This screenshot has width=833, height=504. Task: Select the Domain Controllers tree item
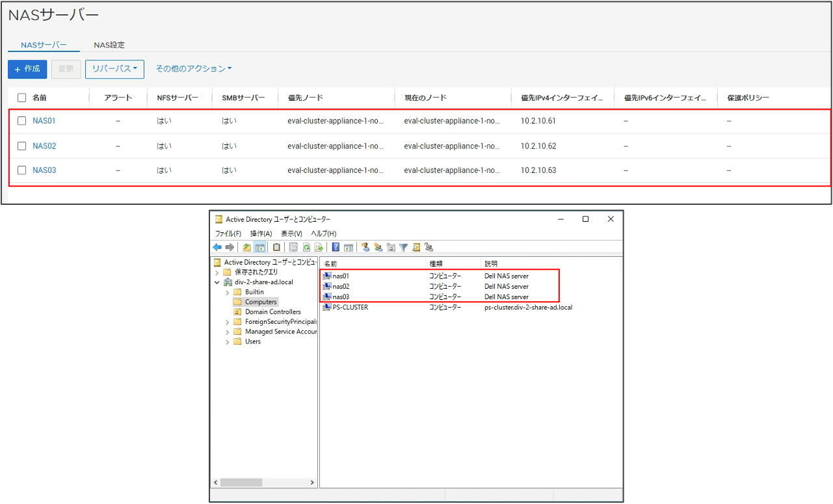pyautogui.click(x=272, y=312)
